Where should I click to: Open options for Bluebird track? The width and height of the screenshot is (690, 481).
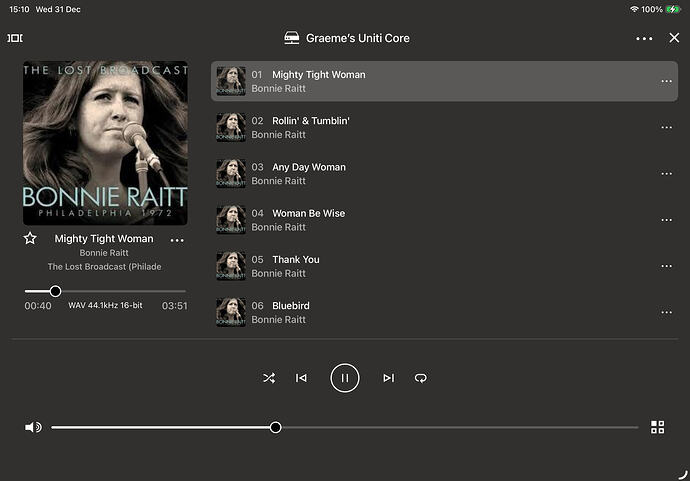click(666, 313)
